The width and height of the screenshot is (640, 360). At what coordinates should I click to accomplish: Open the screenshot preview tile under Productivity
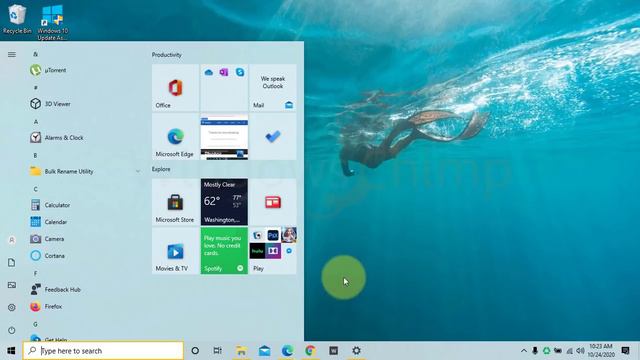224,136
